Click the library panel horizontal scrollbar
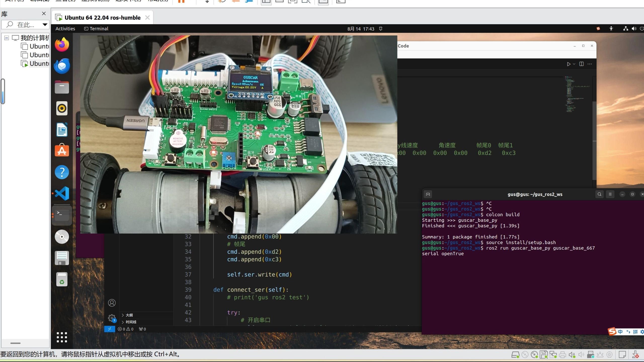Image resolution: width=644 pixels, height=362 pixels. click(x=15, y=343)
